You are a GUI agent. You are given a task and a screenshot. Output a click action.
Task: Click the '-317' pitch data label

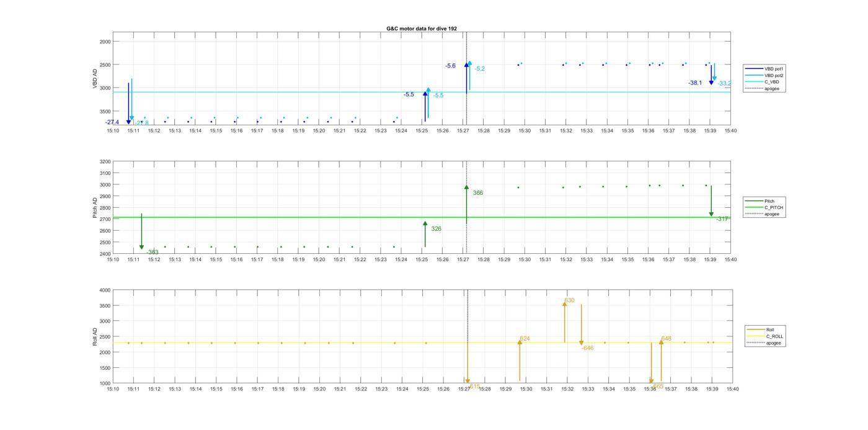[x=722, y=219]
